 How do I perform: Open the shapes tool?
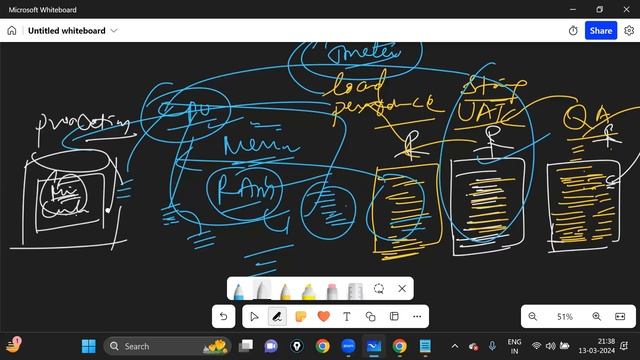[x=370, y=316]
